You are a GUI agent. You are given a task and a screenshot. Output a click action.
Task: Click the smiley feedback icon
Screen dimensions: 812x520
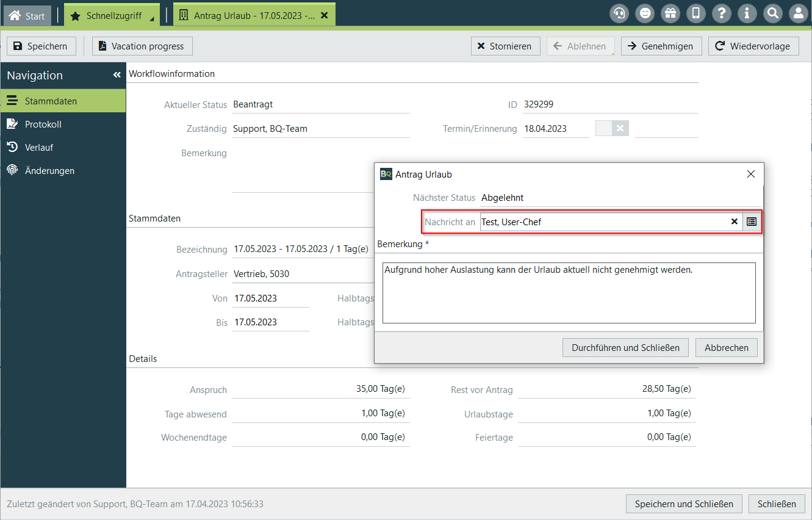click(645, 13)
